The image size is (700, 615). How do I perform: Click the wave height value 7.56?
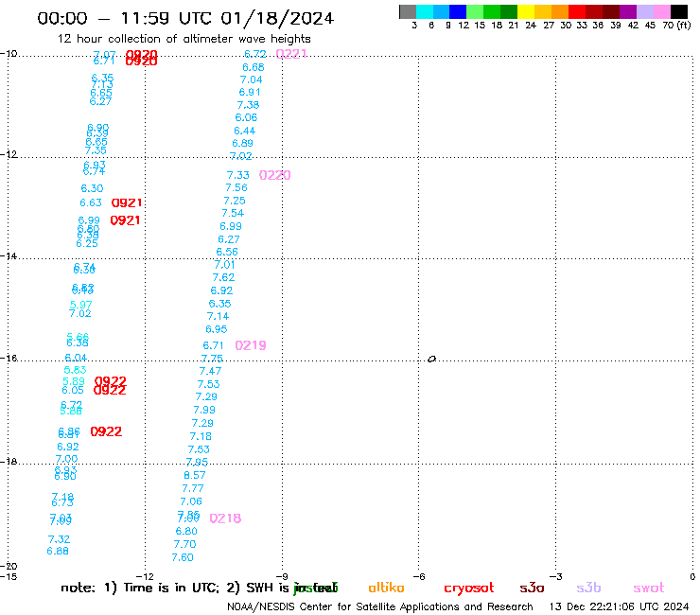(236, 187)
